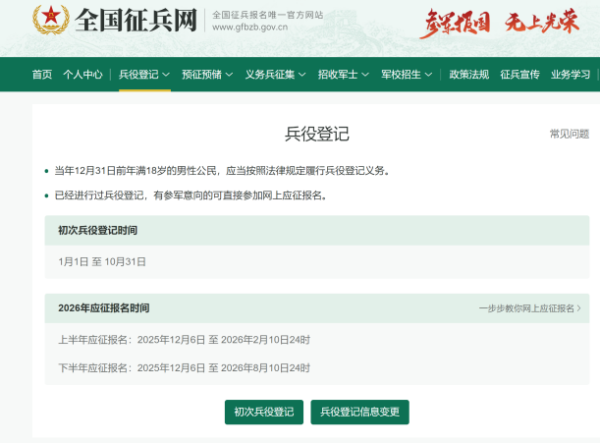Expand the 预征预储 dropdown chevron
Viewport: 600px width, 443px height.
(x=229, y=75)
